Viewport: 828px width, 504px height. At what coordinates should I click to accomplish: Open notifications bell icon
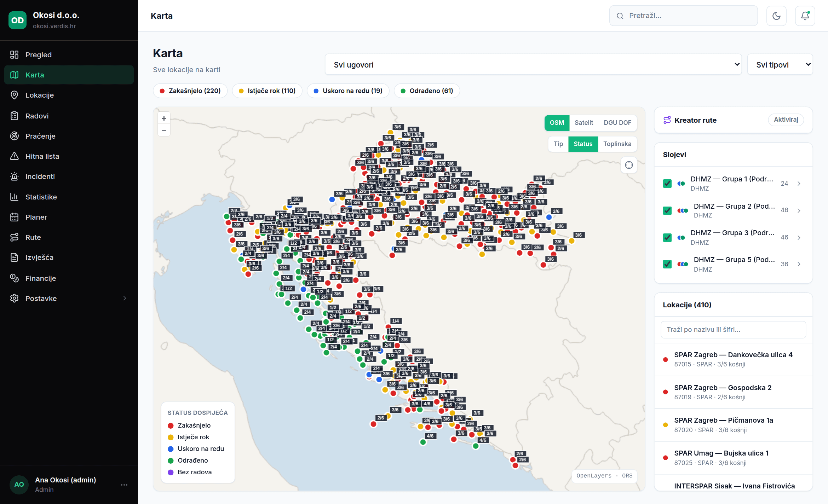point(805,16)
